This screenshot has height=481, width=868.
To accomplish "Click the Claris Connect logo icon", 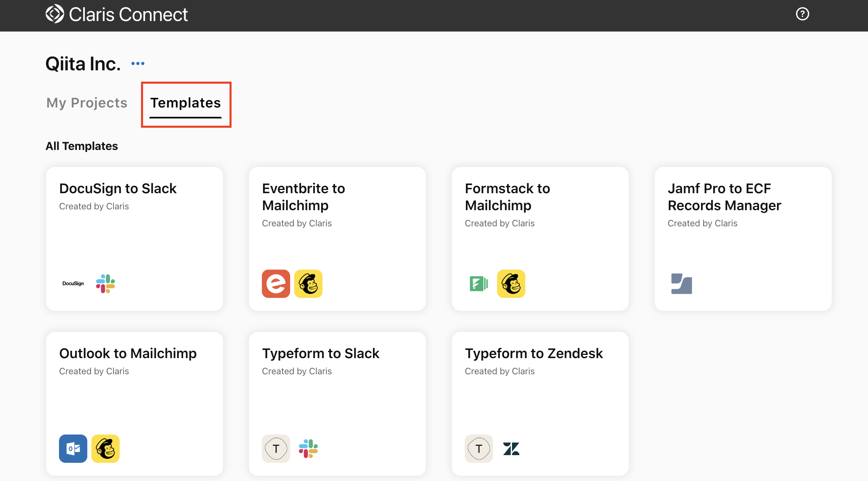I will pyautogui.click(x=55, y=14).
